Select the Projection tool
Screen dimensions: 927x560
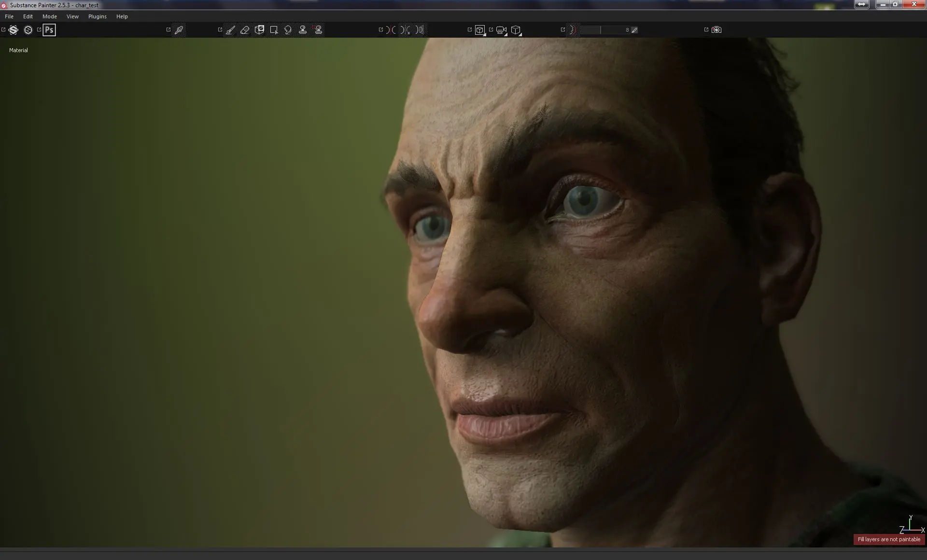[x=259, y=30]
